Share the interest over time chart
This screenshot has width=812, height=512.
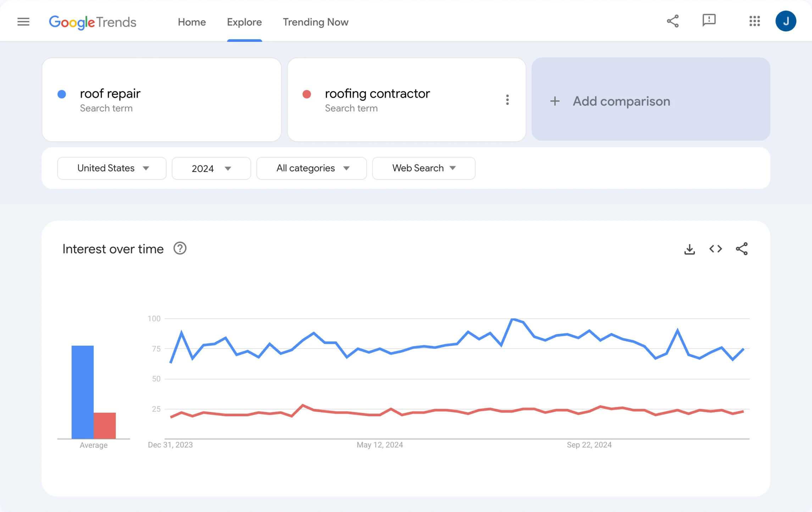click(742, 249)
